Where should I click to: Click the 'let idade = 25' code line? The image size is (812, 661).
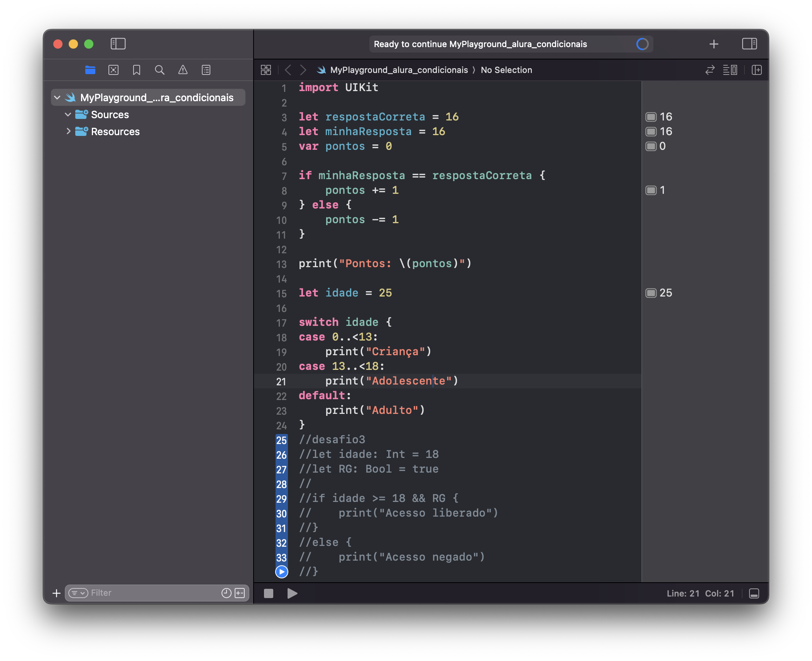tap(345, 293)
